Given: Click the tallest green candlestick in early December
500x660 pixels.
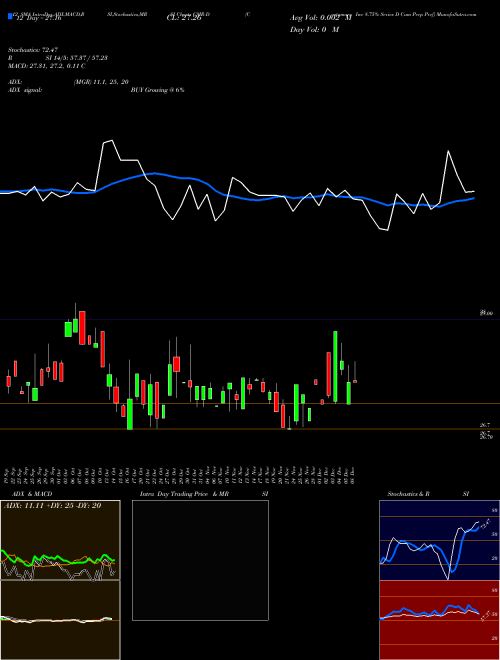Looking at the screenshot, I should [335, 367].
